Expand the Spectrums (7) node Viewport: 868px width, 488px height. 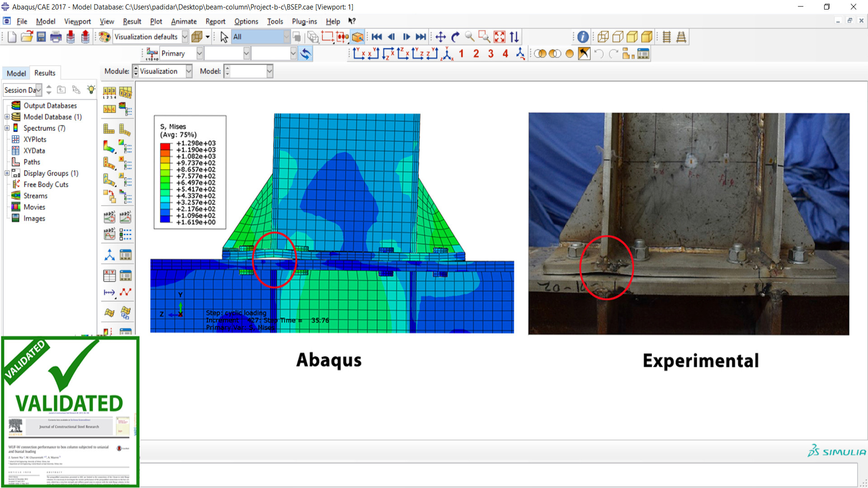click(7, 128)
